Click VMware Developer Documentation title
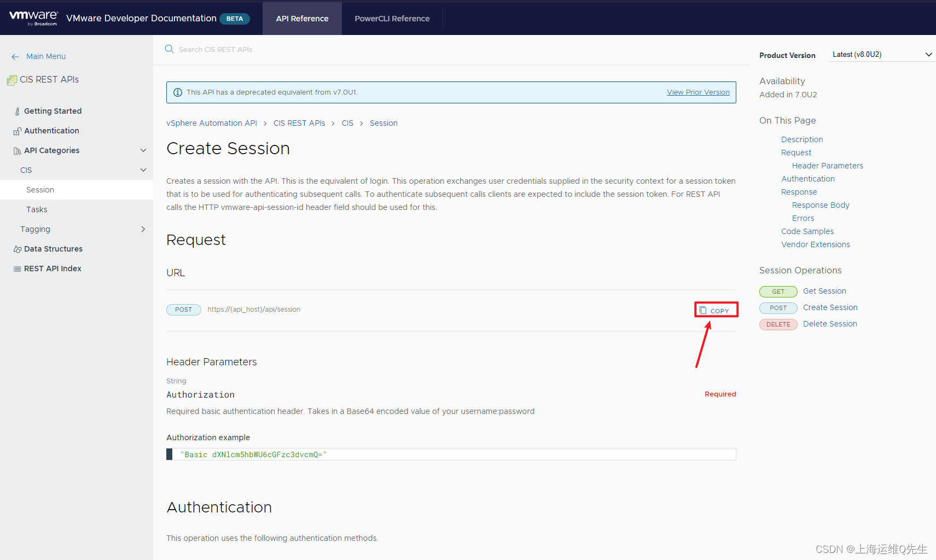This screenshot has width=936, height=560. click(141, 18)
